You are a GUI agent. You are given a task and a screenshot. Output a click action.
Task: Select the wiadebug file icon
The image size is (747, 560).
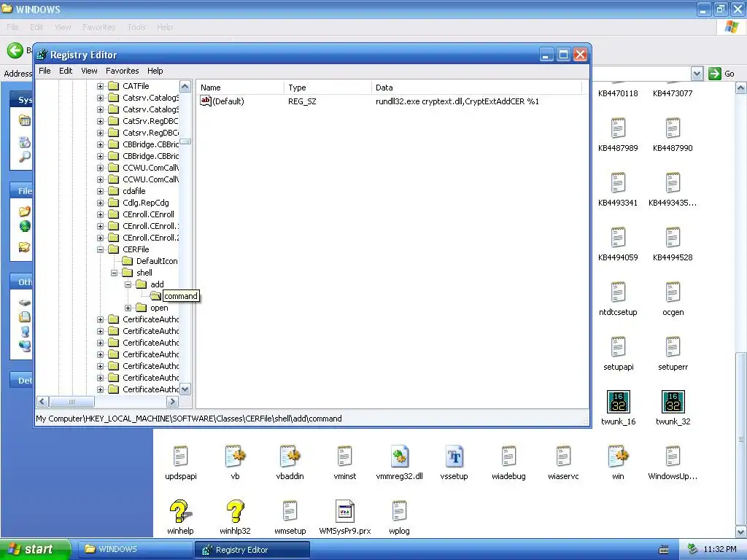[x=508, y=456]
